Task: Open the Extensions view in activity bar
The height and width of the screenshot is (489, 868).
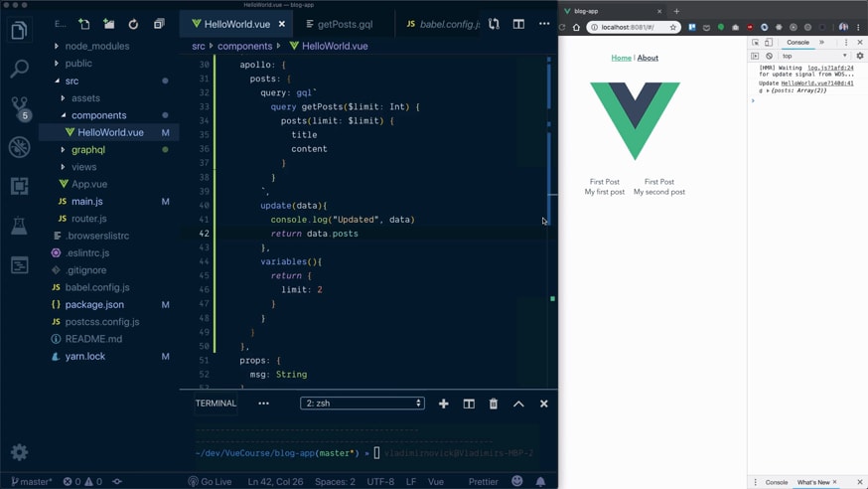Action: point(19,186)
